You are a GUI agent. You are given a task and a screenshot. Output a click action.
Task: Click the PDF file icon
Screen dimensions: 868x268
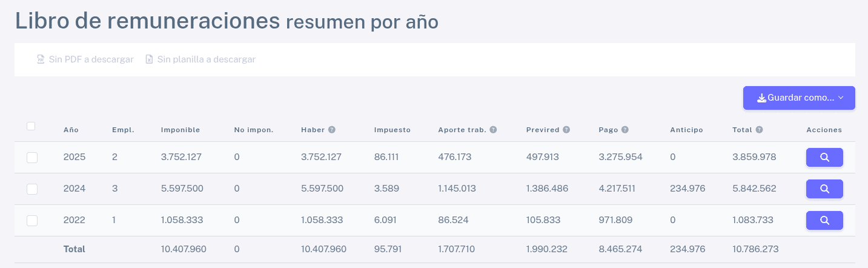pyautogui.click(x=41, y=59)
